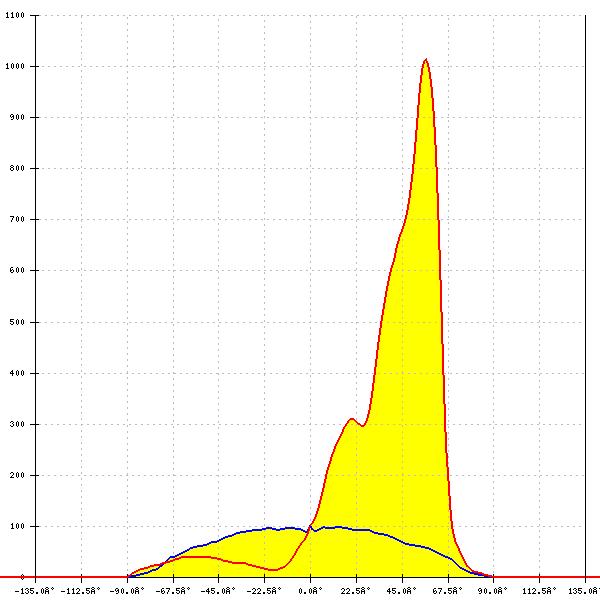Click the 112.5° x-axis label
Viewport: 600px width, 600px height.
pyautogui.click(x=539, y=591)
